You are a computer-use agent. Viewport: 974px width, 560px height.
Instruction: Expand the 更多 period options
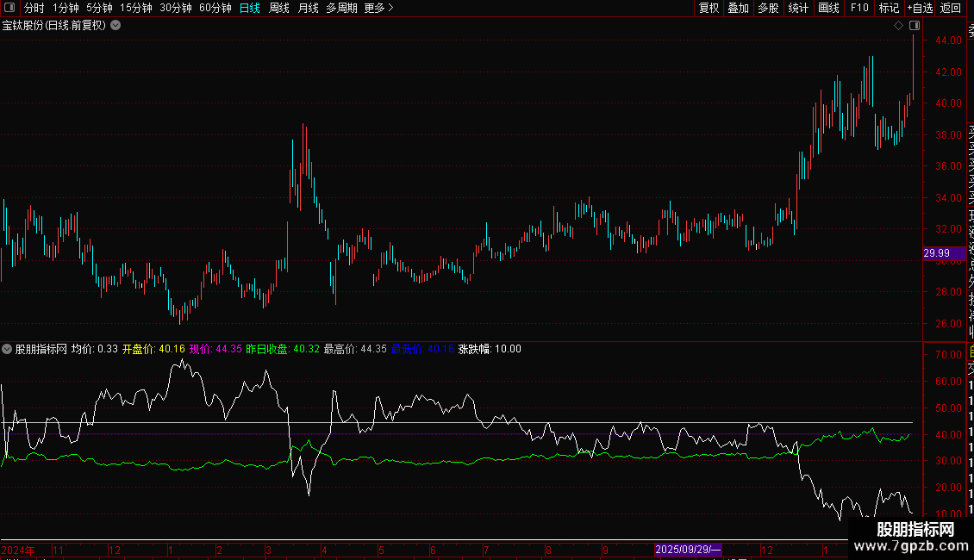coord(379,8)
